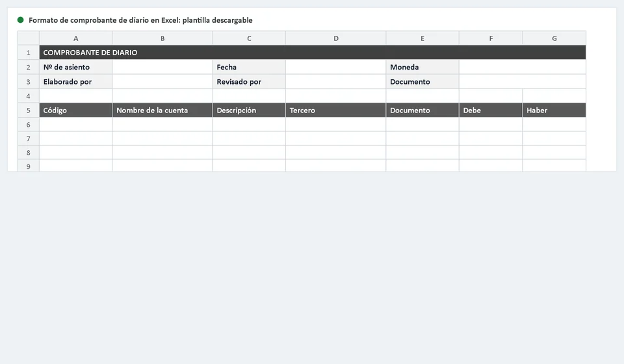Select column G header

click(554, 38)
